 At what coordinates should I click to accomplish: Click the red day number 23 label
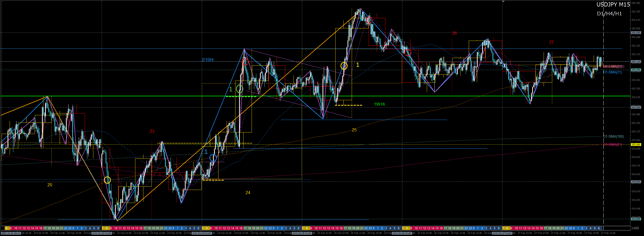point(152,131)
